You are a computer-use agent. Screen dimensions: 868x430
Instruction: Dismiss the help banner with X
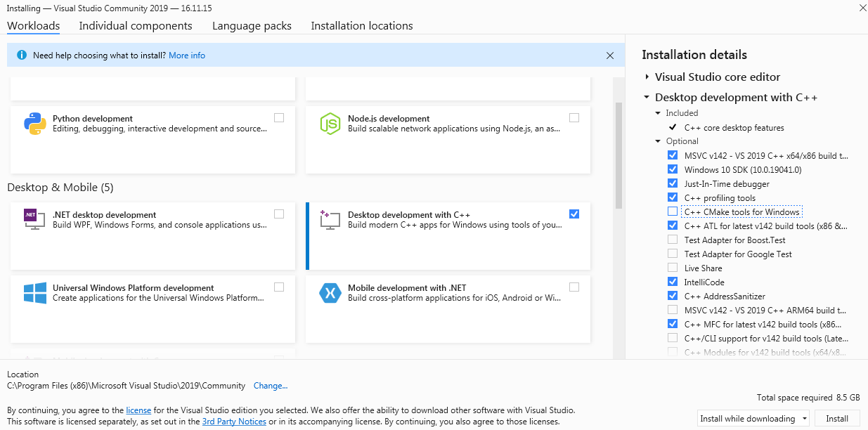pyautogui.click(x=610, y=56)
